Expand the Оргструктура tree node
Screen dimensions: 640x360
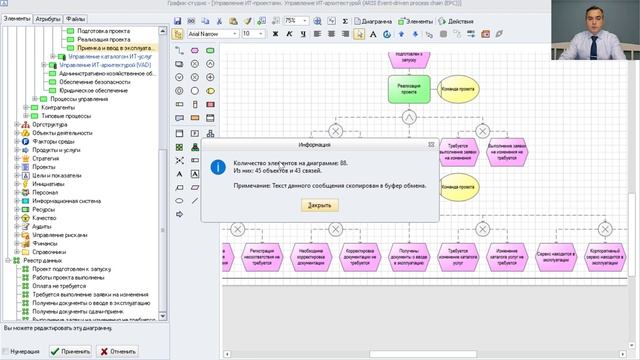tap(17, 124)
